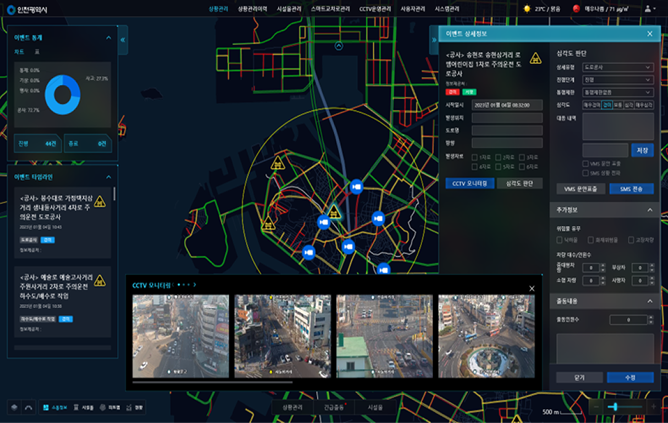Open the smart intersection management menu
This screenshot has height=423, width=668.
pos(330,9)
